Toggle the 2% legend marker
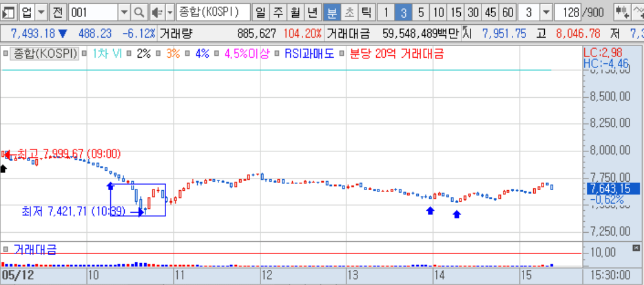644x285 pixels. 128,53
